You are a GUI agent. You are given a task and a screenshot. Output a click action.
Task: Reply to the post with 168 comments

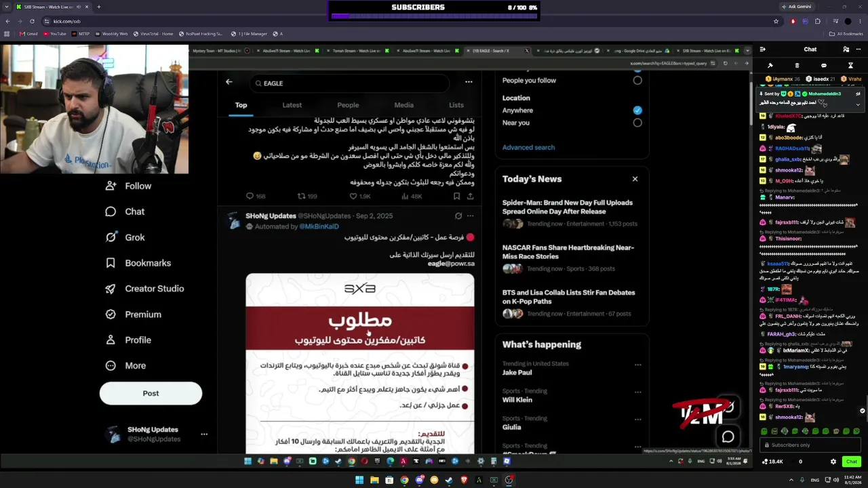point(256,197)
